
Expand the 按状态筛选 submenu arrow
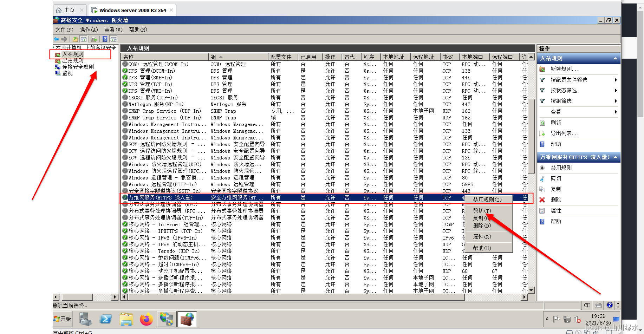click(616, 91)
